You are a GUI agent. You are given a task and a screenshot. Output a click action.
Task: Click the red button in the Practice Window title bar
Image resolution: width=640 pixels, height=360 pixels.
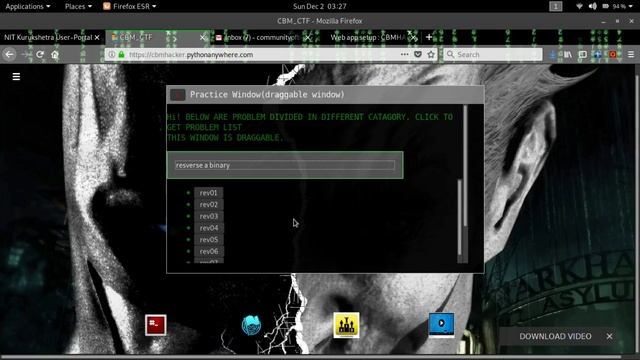[x=178, y=95]
